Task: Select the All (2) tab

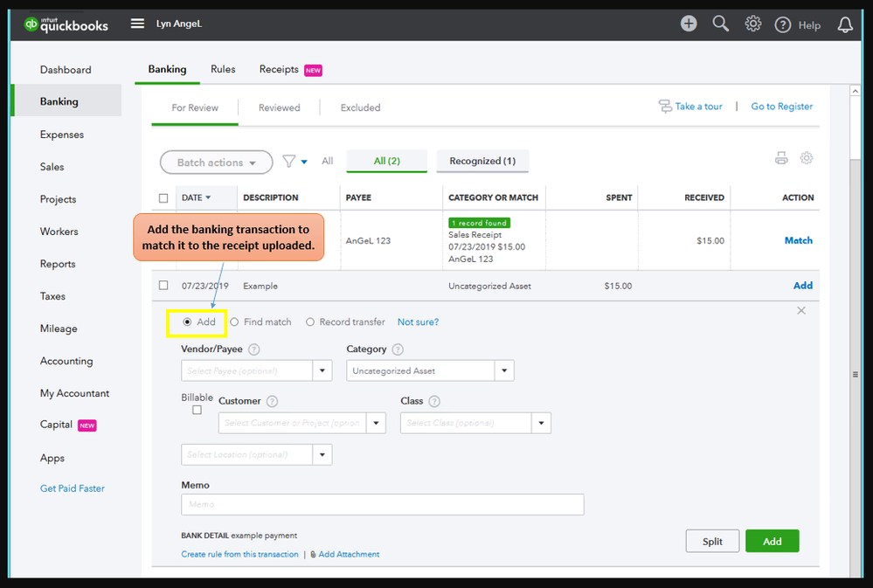Action: pyautogui.click(x=386, y=161)
